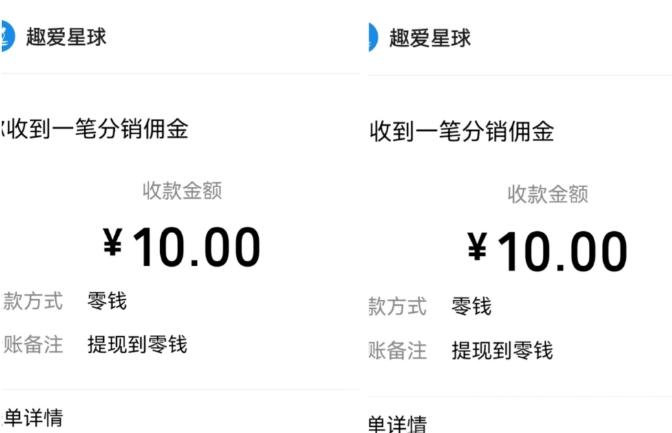This screenshot has height=433, width=672.
Task: Click the ¥10.00 amount in left receipt
Action: (x=181, y=247)
